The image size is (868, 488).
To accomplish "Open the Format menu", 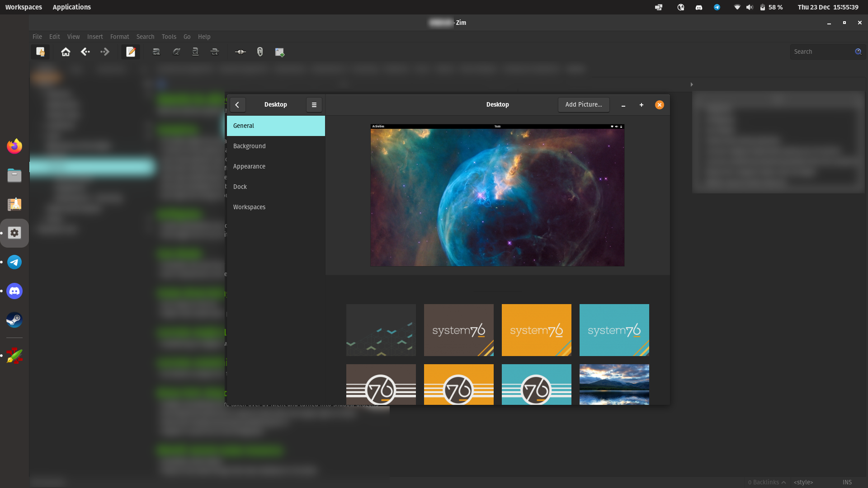I will [x=119, y=37].
